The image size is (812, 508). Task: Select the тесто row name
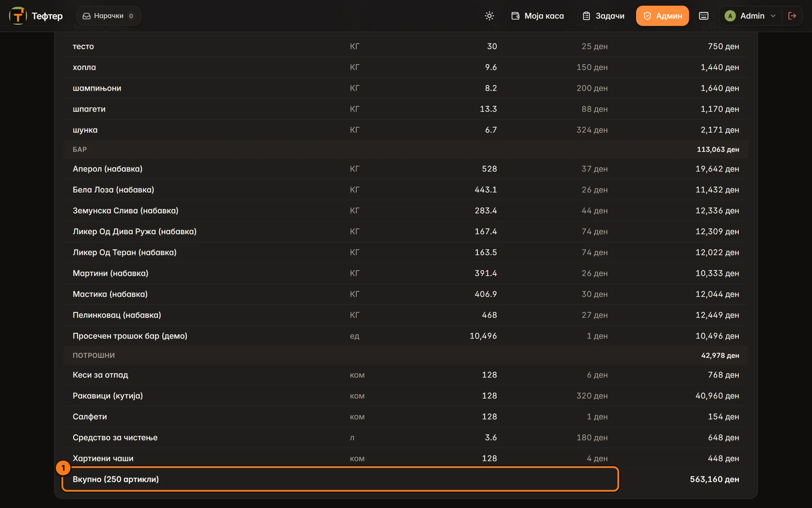point(83,46)
